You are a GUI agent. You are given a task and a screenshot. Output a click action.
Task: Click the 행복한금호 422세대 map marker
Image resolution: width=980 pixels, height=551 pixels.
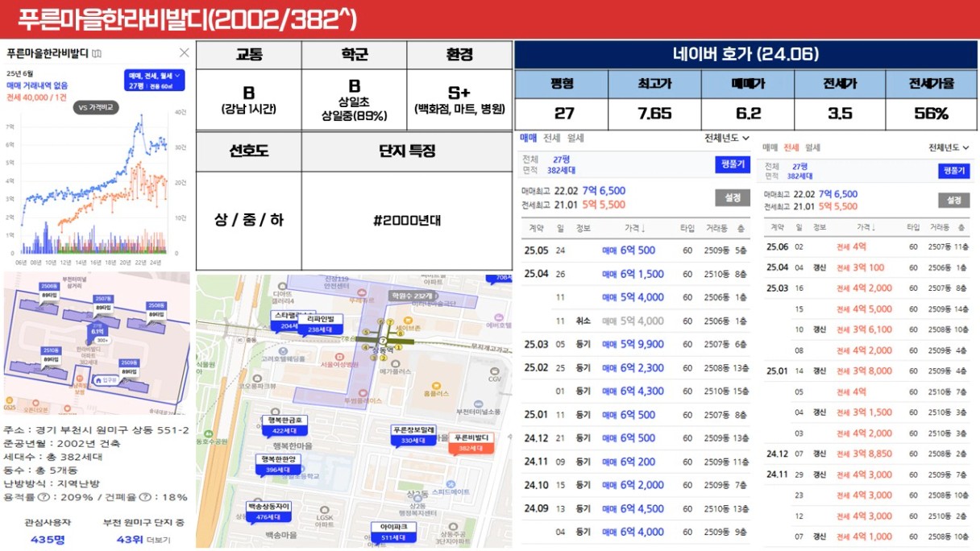(x=284, y=426)
